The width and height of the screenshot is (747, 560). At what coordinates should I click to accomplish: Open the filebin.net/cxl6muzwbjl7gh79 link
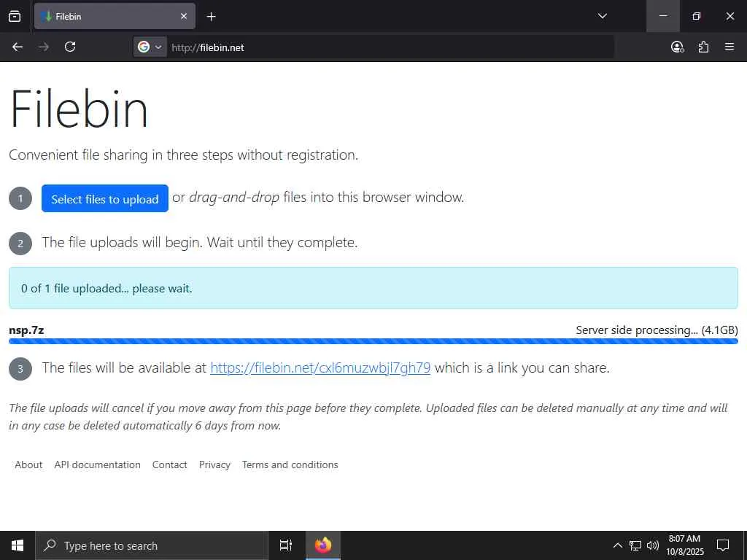pyautogui.click(x=320, y=367)
